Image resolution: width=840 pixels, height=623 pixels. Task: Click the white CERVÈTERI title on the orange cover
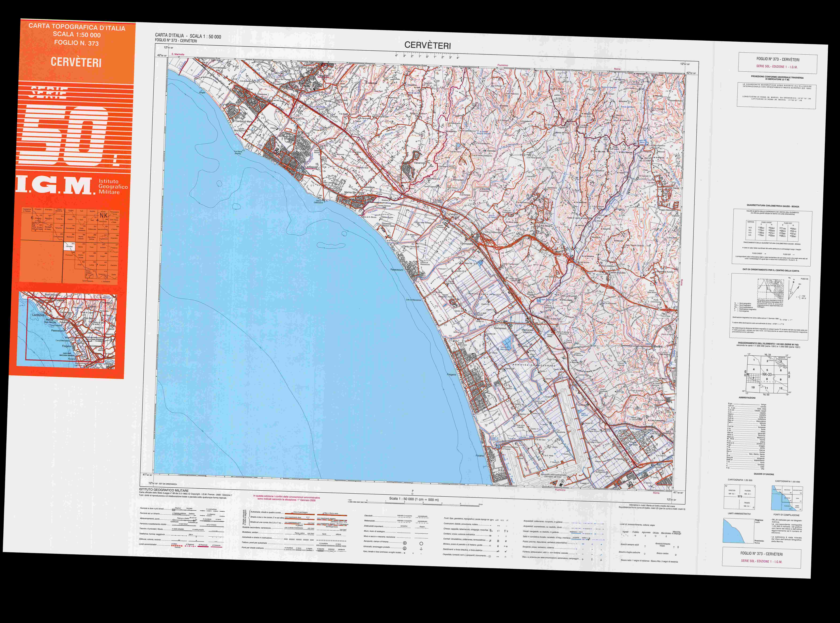(x=76, y=62)
